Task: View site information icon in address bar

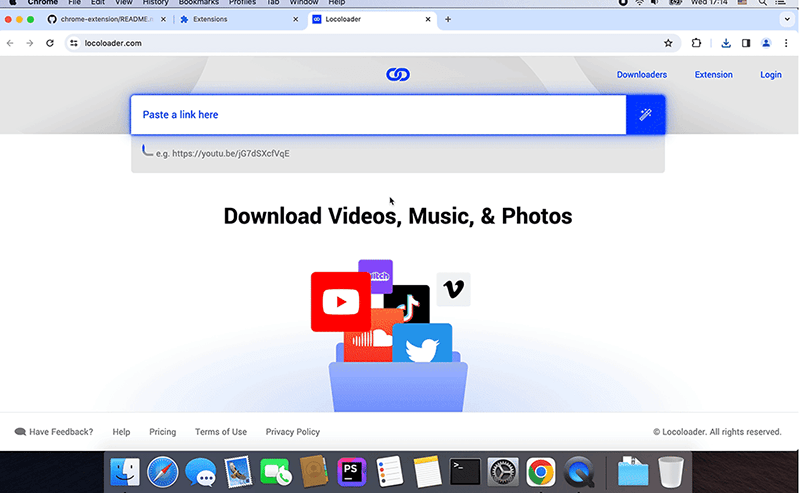Action: coord(74,43)
